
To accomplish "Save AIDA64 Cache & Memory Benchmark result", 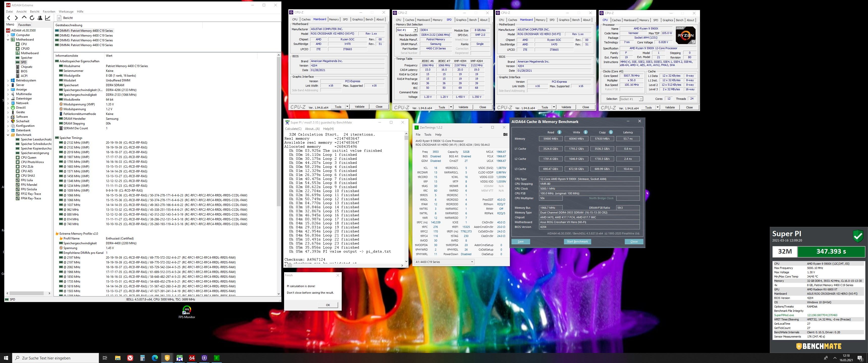I will (x=521, y=241).
